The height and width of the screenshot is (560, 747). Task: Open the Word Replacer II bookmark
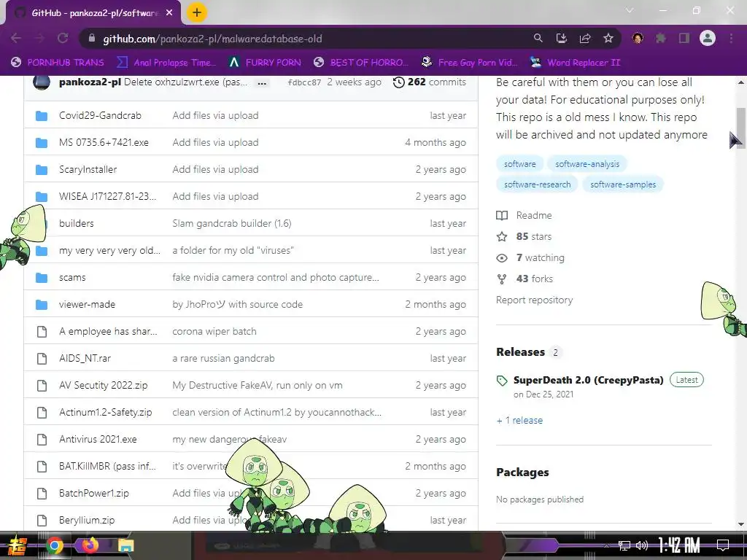tap(576, 63)
